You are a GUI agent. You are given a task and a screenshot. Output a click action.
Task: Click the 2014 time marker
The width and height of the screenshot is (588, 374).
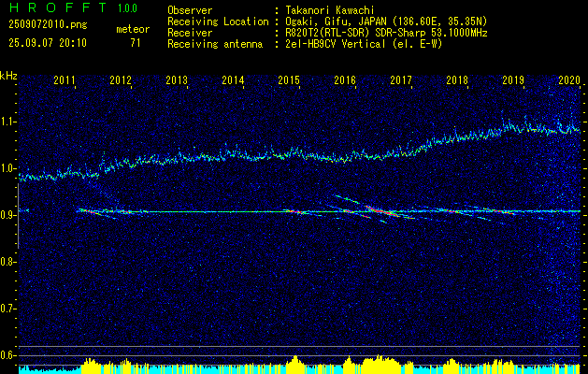point(233,79)
